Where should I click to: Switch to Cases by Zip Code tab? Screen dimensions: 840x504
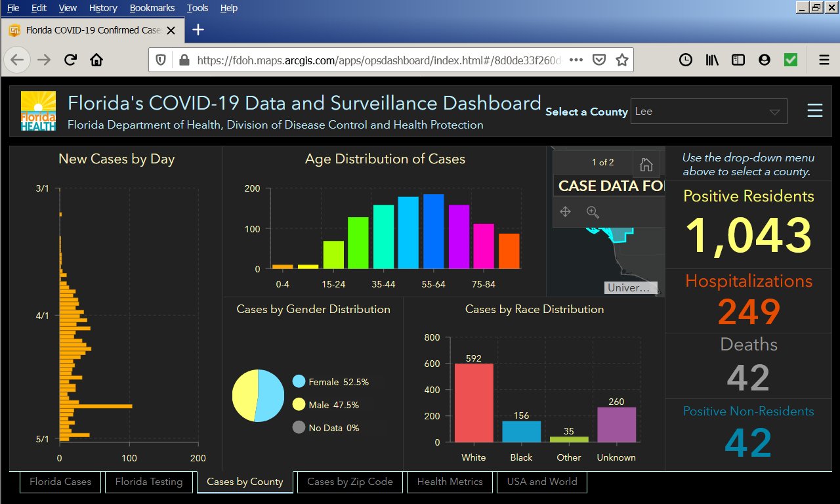click(350, 482)
